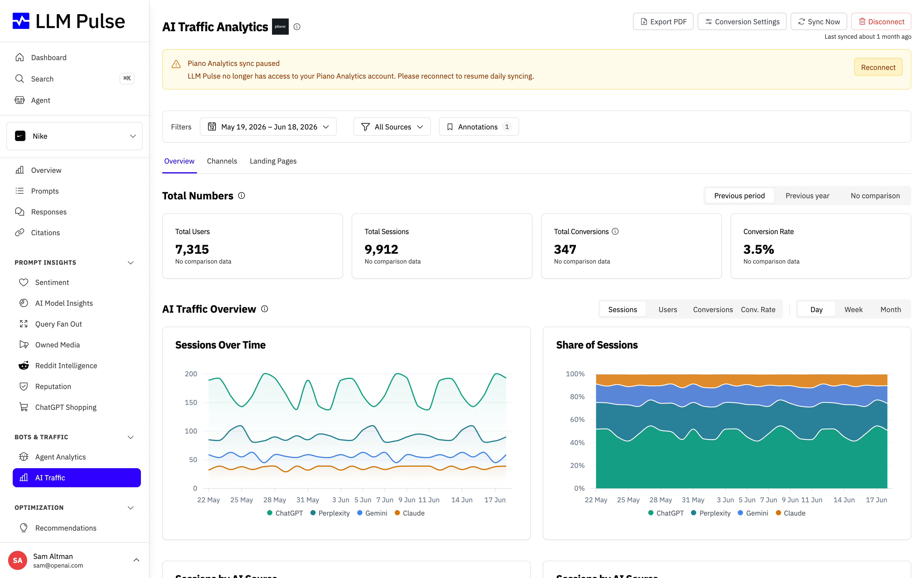
Task: Click Export PDF button
Action: click(x=663, y=21)
